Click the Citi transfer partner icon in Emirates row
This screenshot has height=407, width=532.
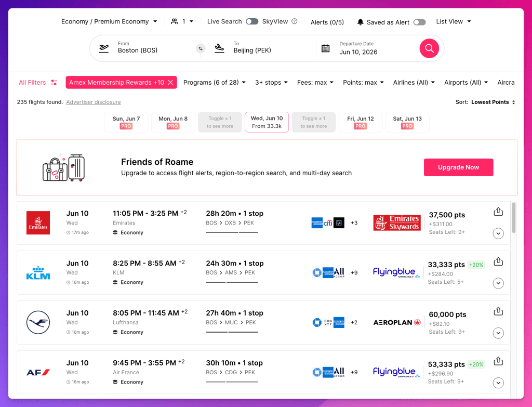328,222
